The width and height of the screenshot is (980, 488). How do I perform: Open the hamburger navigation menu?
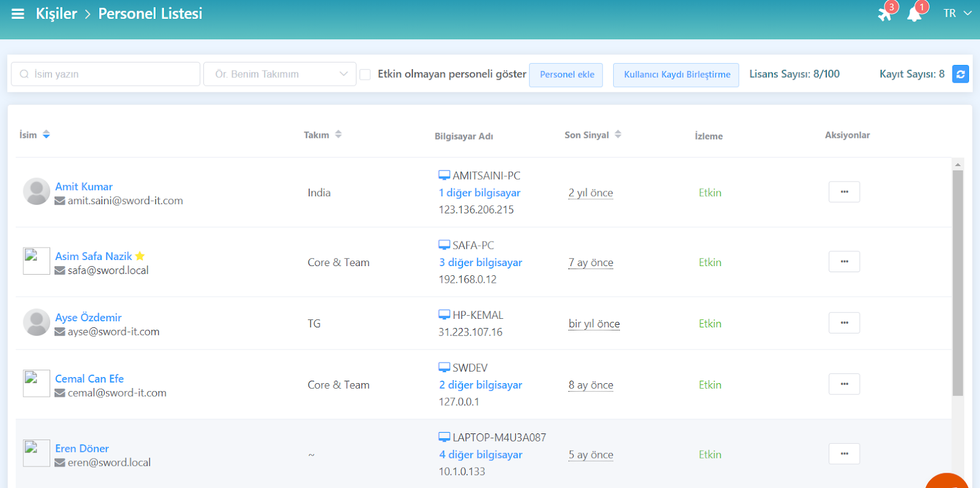(x=18, y=13)
